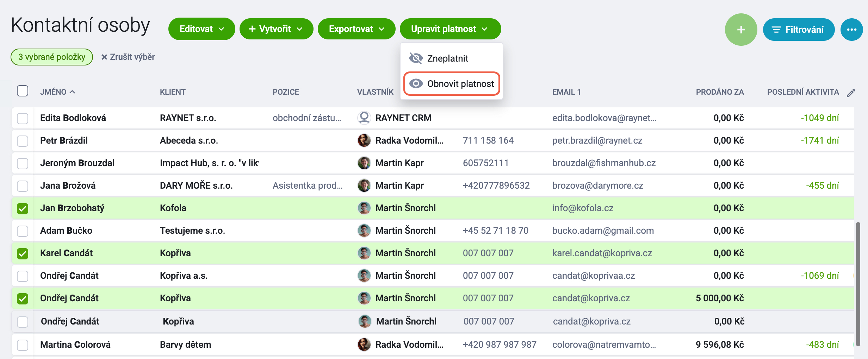The image size is (868, 359).
Task: Open contact Edita Bodloková
Action: point(73,118)
